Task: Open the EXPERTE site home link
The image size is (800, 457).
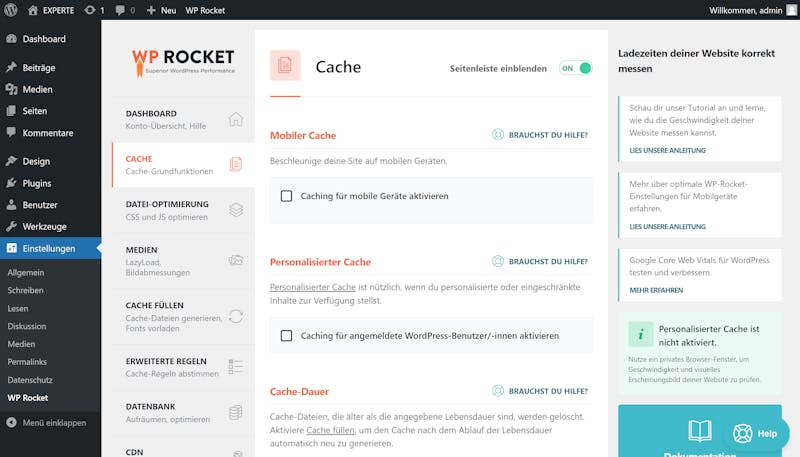Action: point(51,10)
